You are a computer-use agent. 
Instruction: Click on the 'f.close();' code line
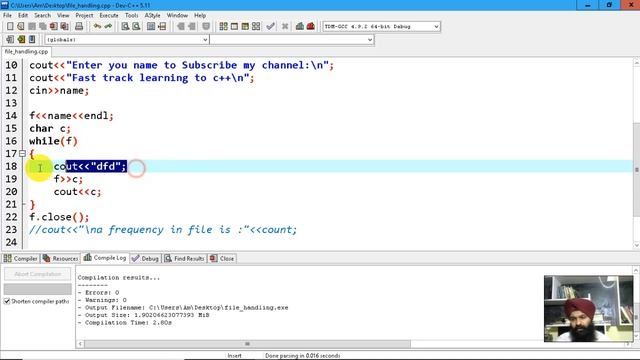[x=59, y=217]
